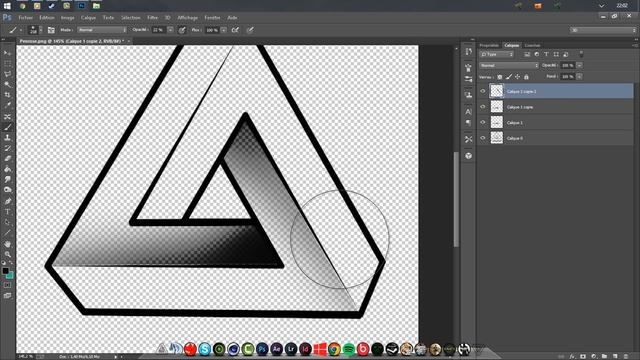Viewport: 640px width, 360px height.
Task: Select the Eraser tool
Action: point(7,158)
